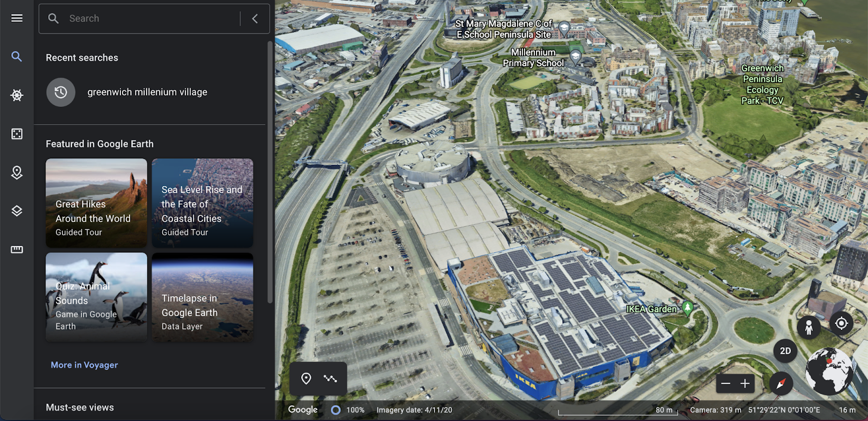Click St Mary Magdalene C of E School label
The width and height of the screenshot is (868, 421).
(503, 29)
